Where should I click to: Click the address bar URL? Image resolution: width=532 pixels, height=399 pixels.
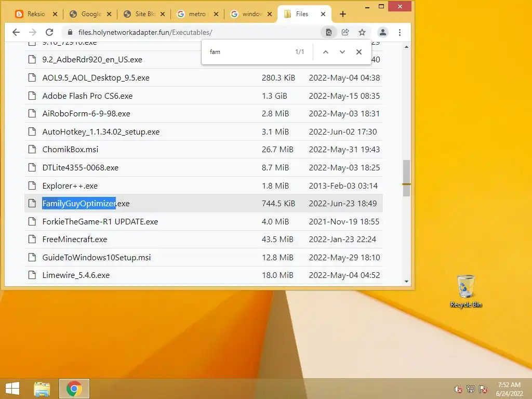tap(145, 32)
